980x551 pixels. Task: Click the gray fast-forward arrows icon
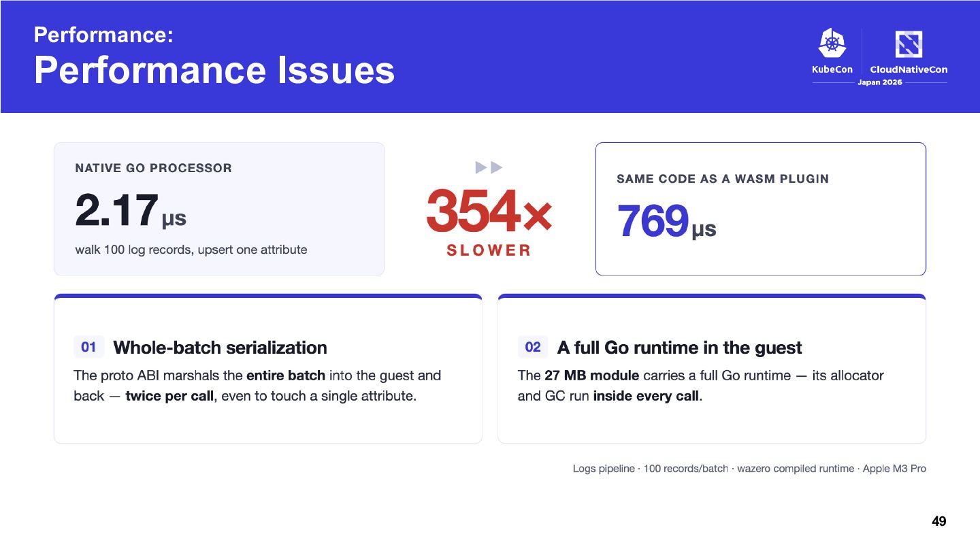coord(489,167)
